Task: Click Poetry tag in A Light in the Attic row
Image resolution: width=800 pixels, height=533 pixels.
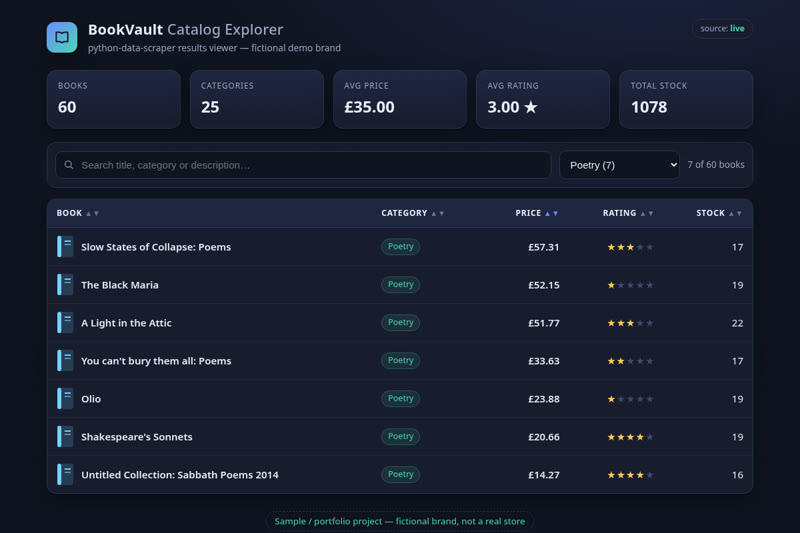Action: pyautogui.click(x=401, y=322)
